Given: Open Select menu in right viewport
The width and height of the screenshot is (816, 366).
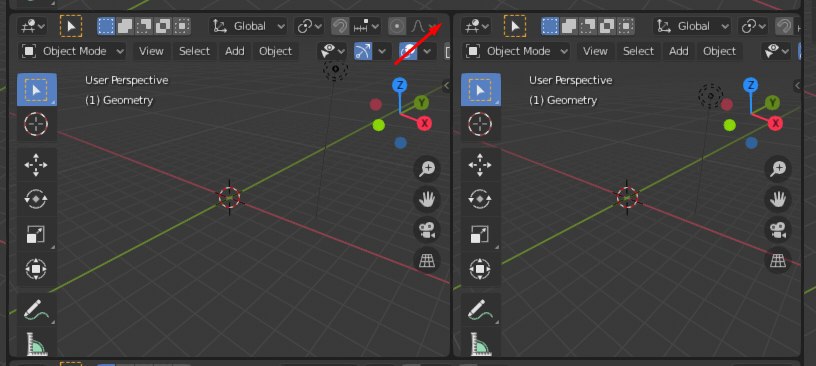Looking at the screenshot, I should (x=638, y=51).
